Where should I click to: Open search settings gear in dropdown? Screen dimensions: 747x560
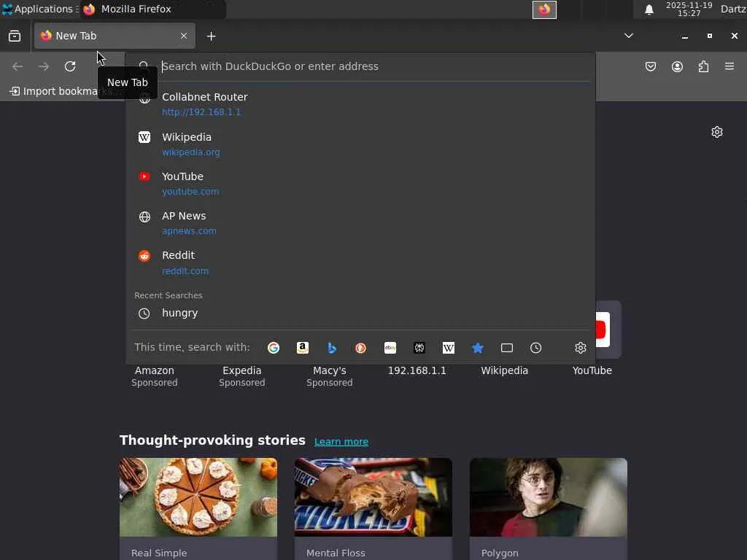click(x=580, y=348)
